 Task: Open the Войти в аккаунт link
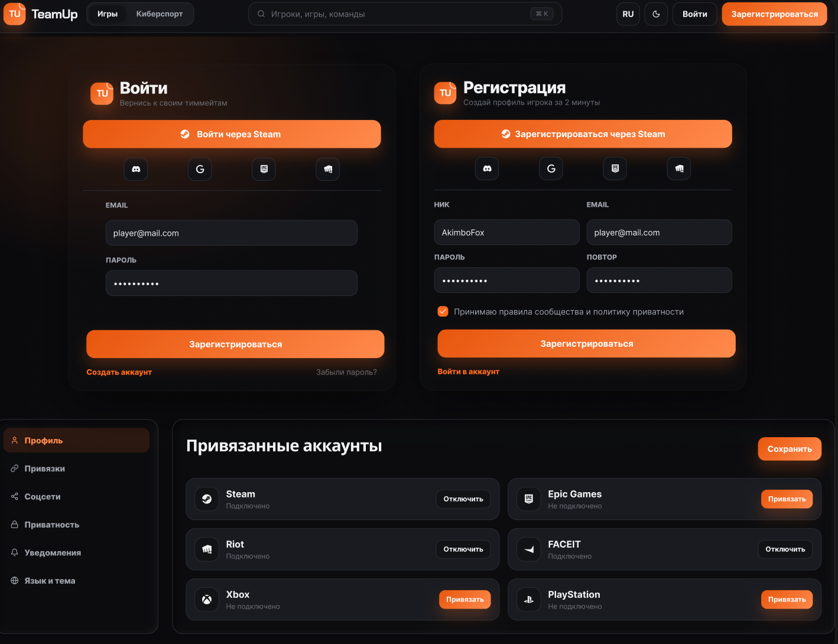(x=469, y=372)
